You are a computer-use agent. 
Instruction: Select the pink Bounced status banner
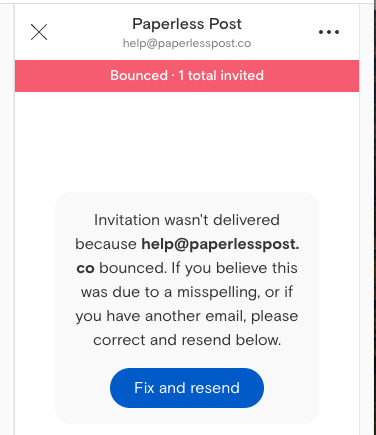[x=187, y=76]
